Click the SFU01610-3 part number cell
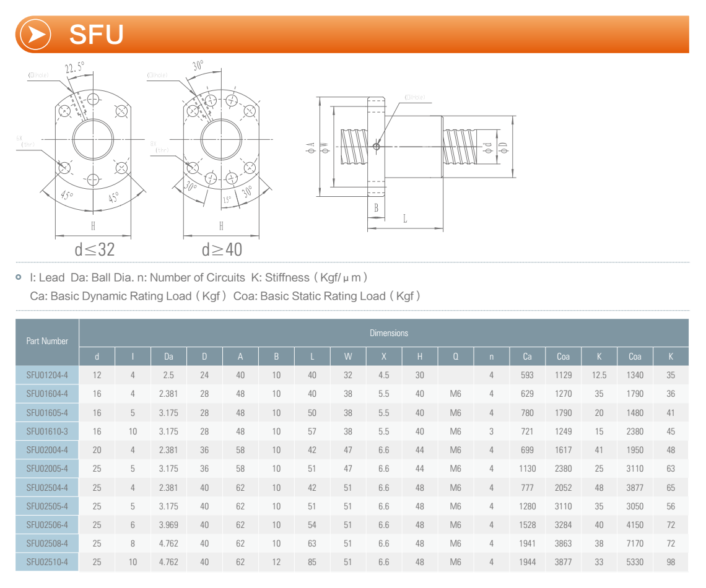Screen dimensions: 706x588 (47, 431)
